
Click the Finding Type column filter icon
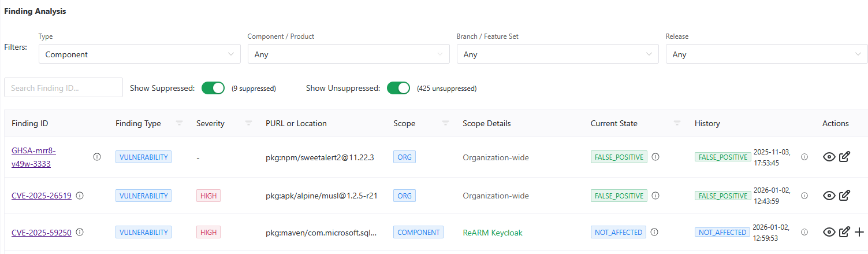[x=179, y=123]
